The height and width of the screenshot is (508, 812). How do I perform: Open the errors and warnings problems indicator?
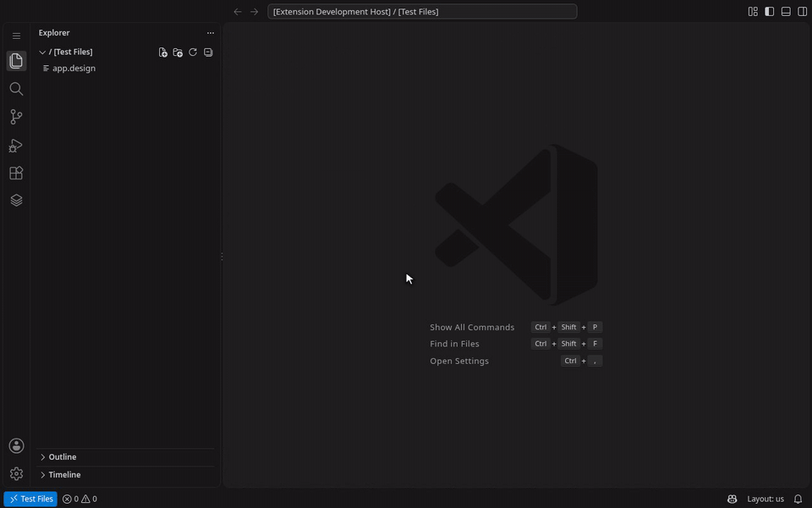(80, 499)
